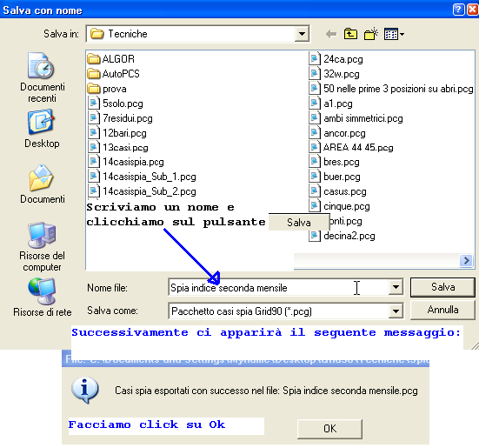This screenshot has height=448, width=479.
Task: Open the Documenti folder shortcut
Action: [x=42, y=184]
